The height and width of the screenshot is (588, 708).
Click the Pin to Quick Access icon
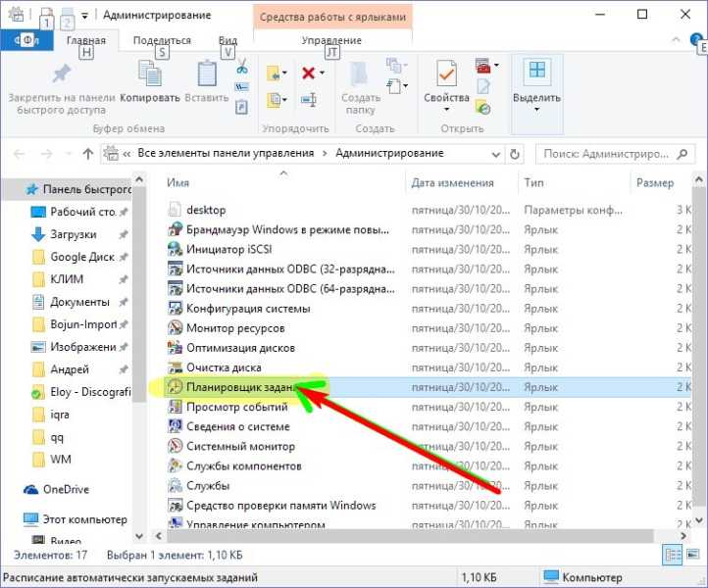coord(62,73)
